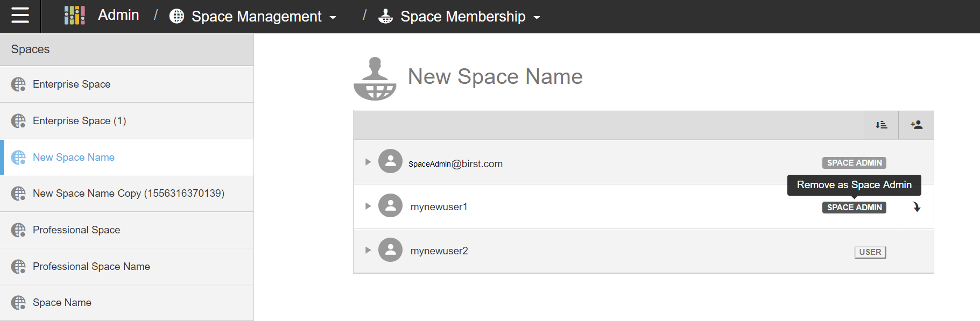Open the hamburger navigation menu
The height and width of the screenshot is (321, 980).
click(x=20, y=15)
